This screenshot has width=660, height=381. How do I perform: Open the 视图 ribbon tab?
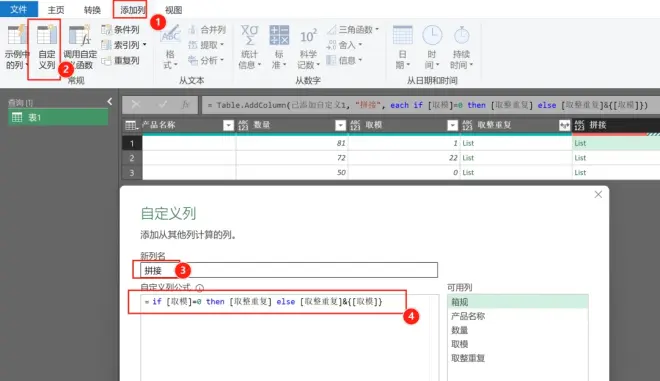(x=173, y=10)
